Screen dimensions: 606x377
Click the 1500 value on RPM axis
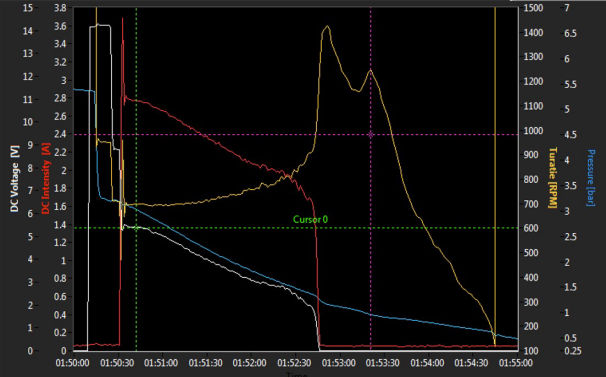click(x=533, y=8)
